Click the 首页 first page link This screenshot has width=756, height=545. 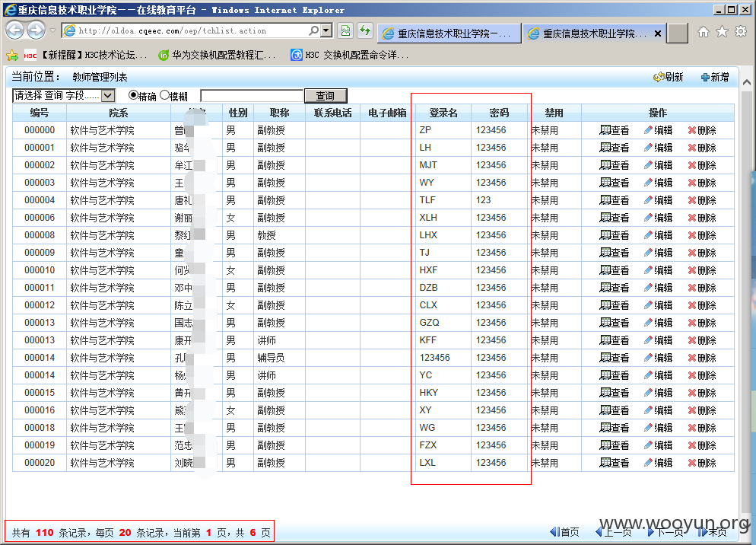click(564, 532)
